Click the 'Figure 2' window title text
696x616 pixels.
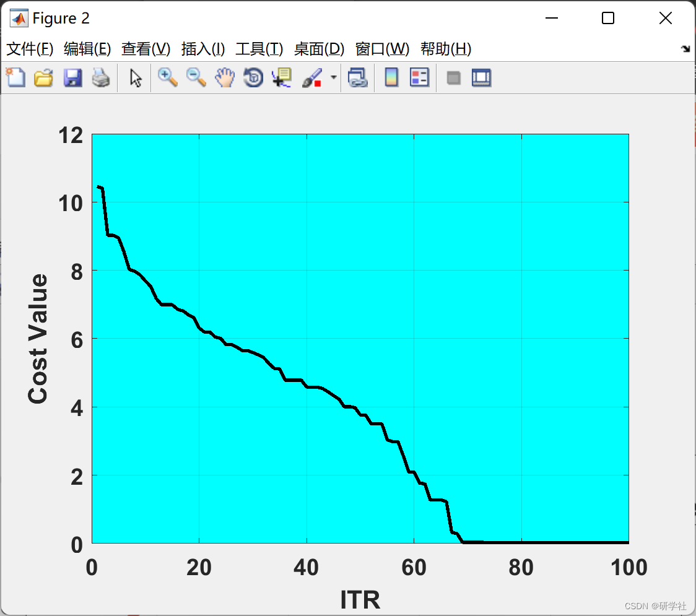pos(61,18)
